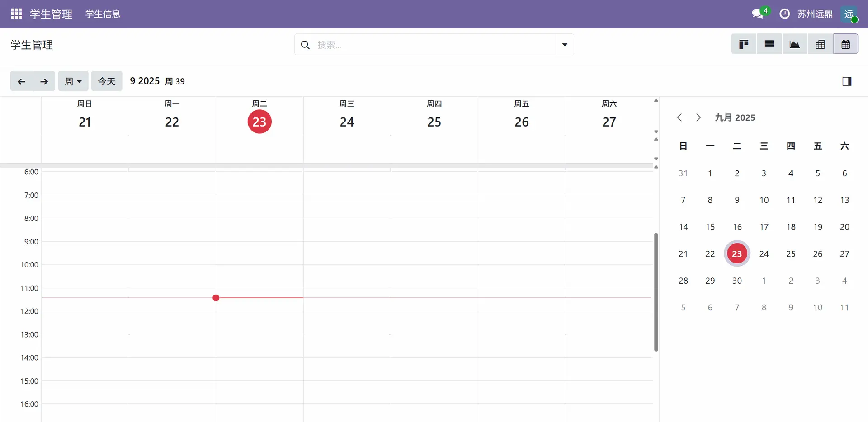Open the apps grid home menu

(x=16, y=14)
